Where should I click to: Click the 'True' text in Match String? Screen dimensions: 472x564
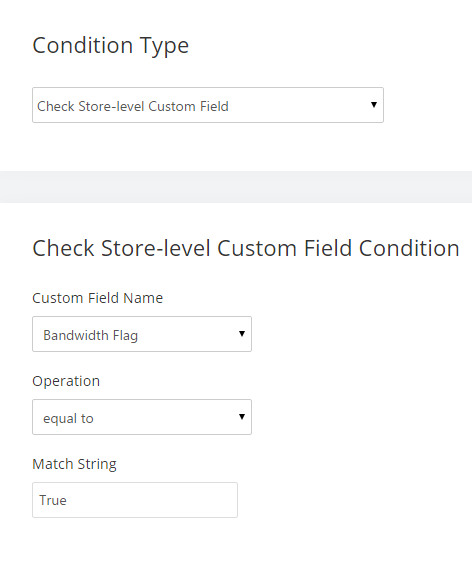click(x=53, y=500)
